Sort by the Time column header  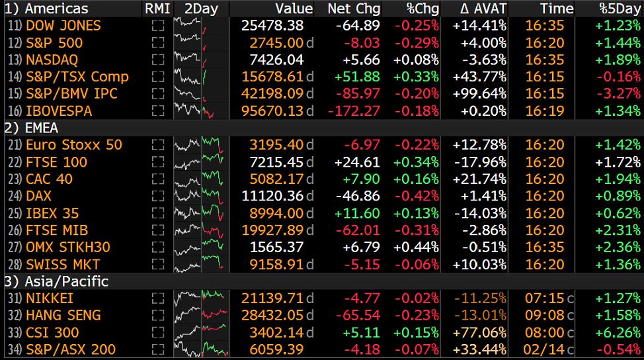(557, 9)
